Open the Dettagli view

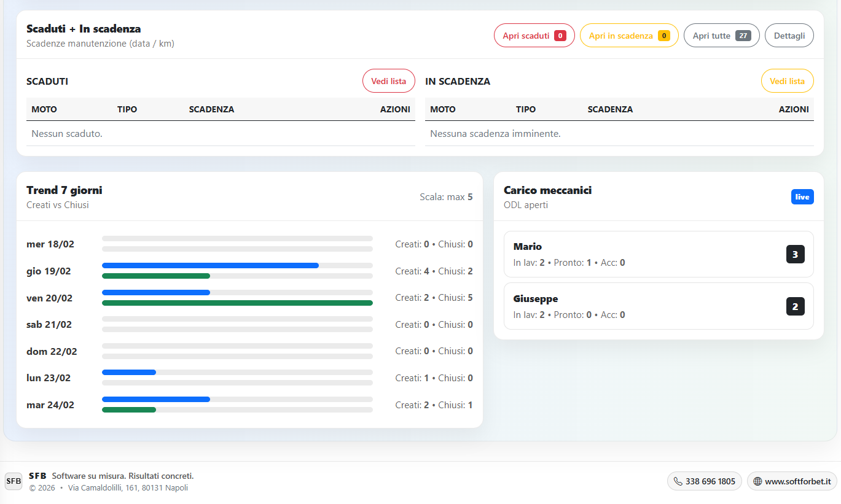click(x=789, y=36)
